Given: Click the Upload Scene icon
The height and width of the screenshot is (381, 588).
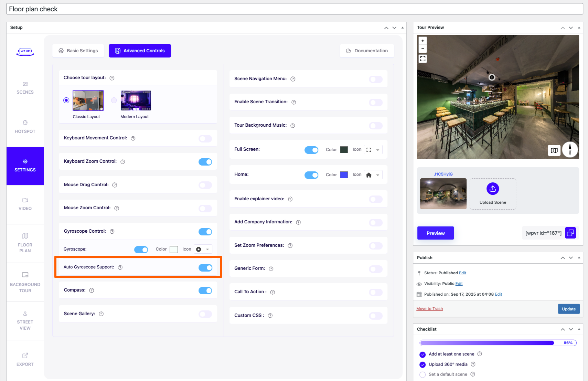Looking at the screenshot, I should coord(492,189).
